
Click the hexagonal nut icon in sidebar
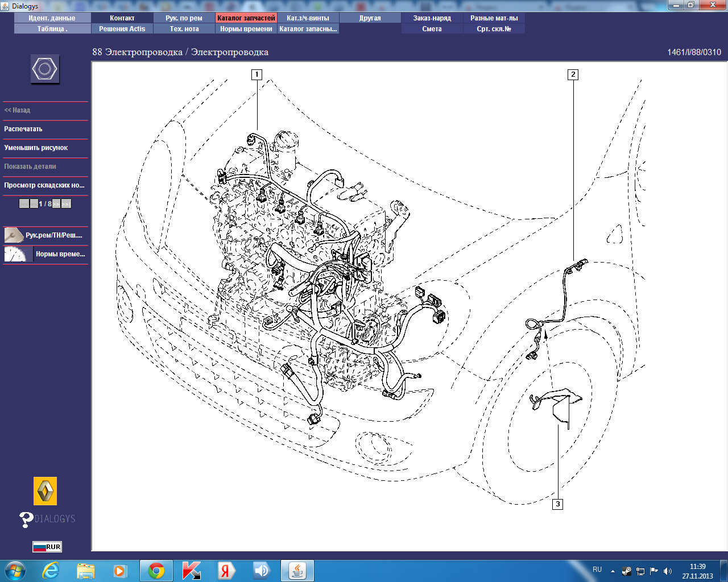(x=45, y=69)
